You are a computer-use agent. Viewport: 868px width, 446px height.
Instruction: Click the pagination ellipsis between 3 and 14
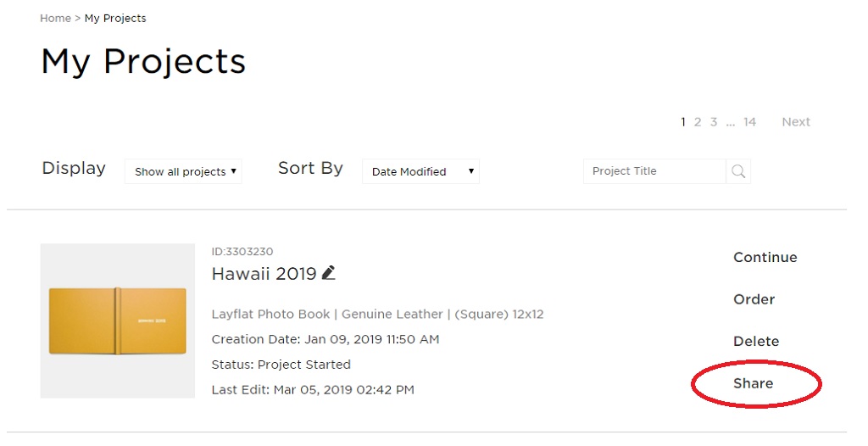tap(731, 123)
